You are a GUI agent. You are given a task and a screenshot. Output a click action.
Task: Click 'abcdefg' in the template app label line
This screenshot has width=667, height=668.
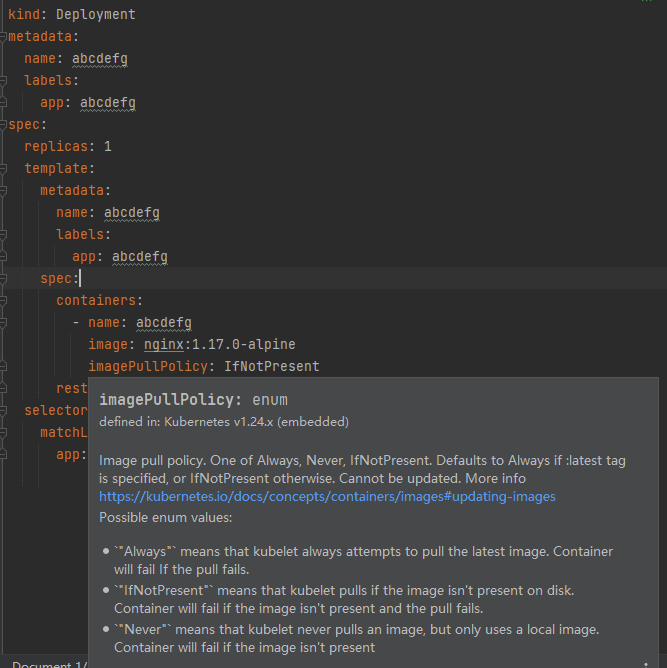tap(140, 256)
